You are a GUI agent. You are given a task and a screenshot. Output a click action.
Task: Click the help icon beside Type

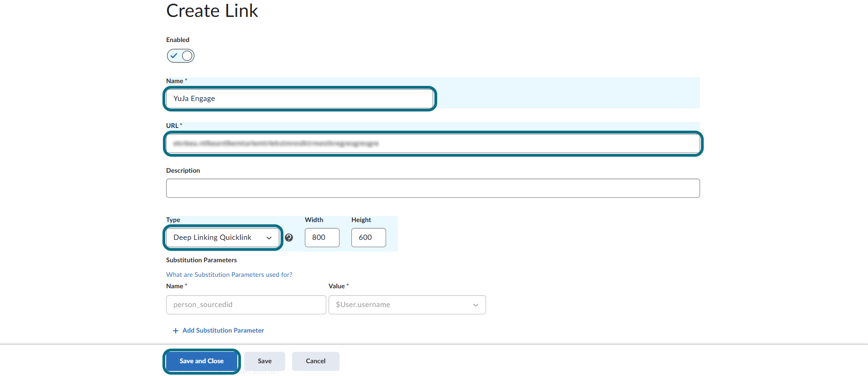point(289,238)
